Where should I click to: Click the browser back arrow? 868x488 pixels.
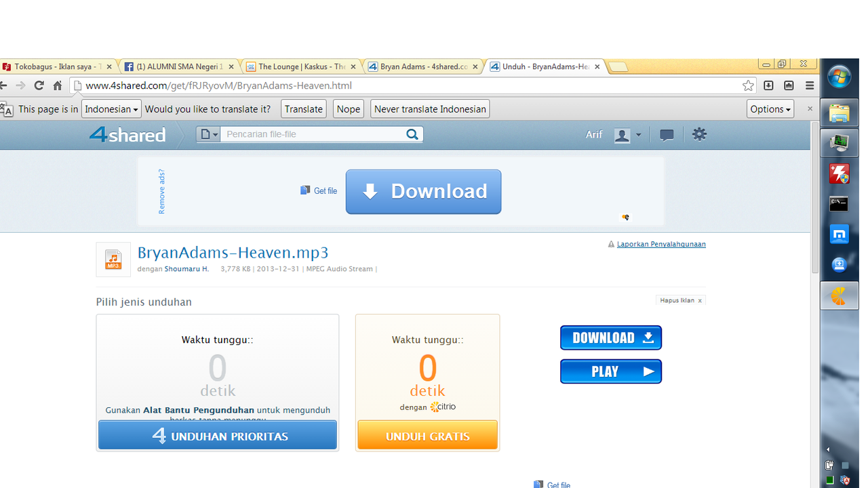pyautogui.click(x=3, y=85)
